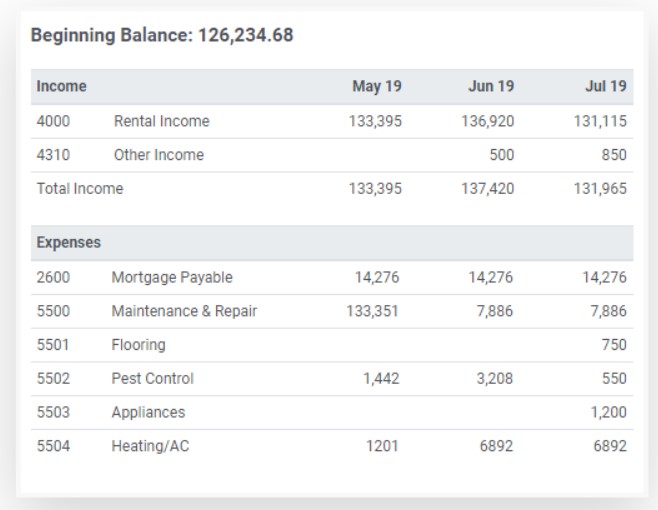The height and width of the screenshot is (510, 658).
Task: Click the Jul 19 column header
Action: point(606,86)
